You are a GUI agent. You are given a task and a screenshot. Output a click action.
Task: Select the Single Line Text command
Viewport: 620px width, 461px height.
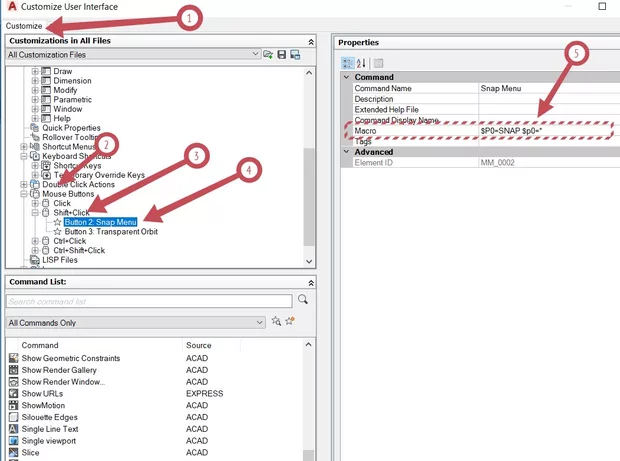click(x=50, y=429)
